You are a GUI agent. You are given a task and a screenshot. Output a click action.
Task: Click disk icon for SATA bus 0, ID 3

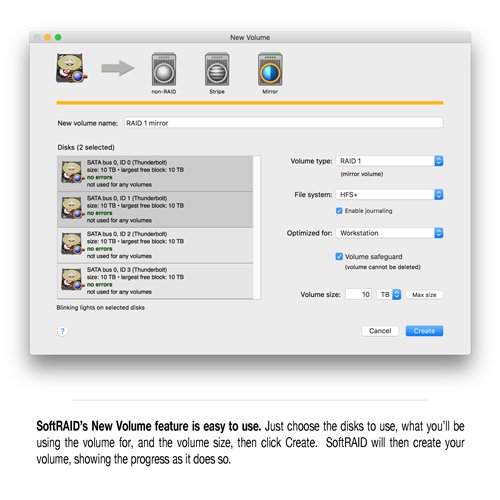coord(72,279)
